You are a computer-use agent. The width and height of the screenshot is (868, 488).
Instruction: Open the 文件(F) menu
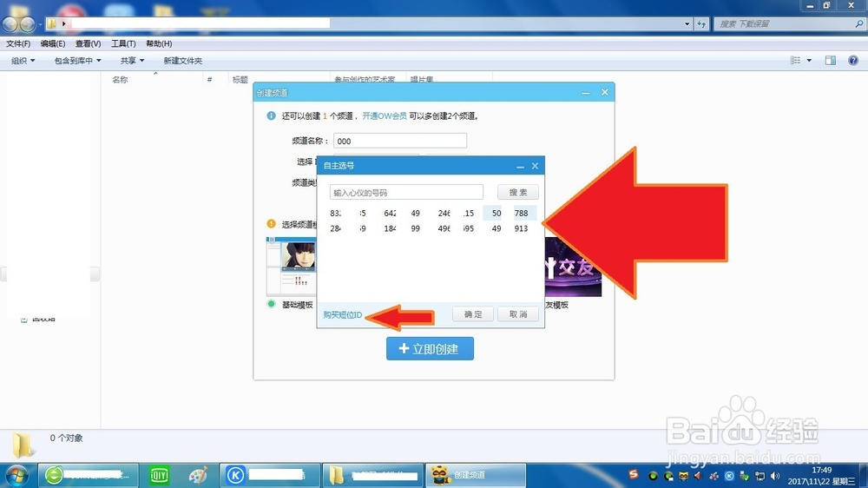[18, 43]
